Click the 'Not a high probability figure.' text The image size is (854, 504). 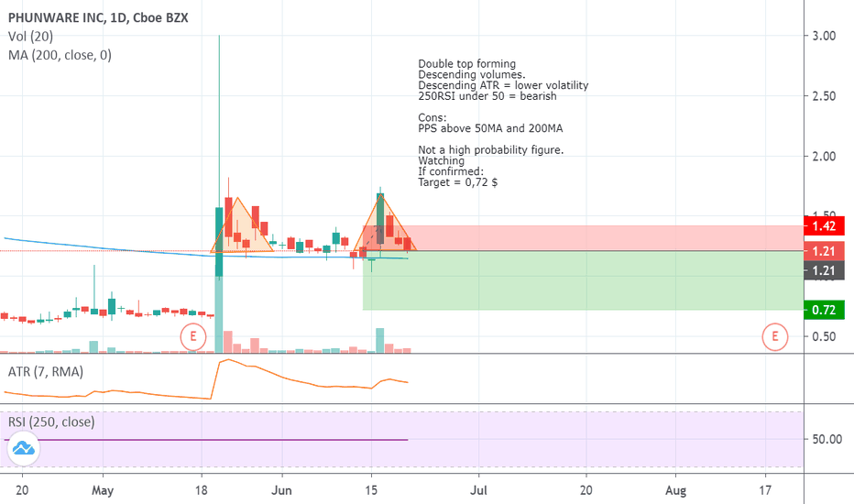tap(491, 150)
